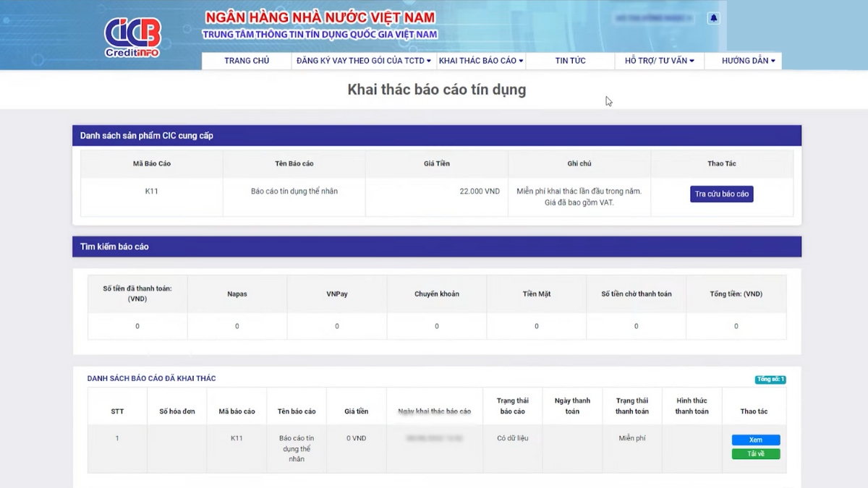Click the green Tải về button

(755, 453)
